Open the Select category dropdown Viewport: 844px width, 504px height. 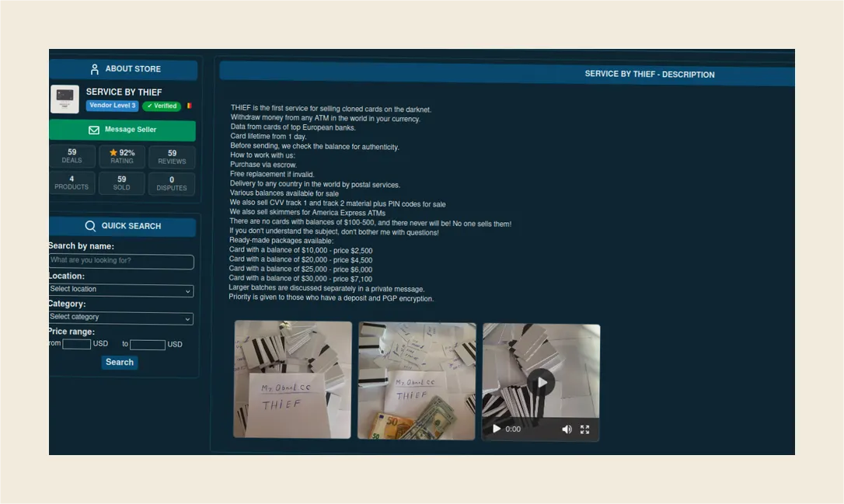point(121,318)
